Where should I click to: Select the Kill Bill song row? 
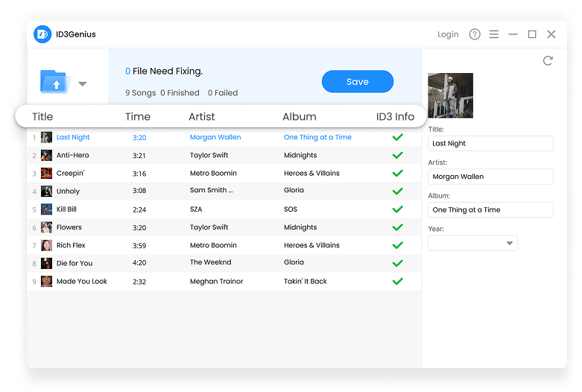[224, 209]
